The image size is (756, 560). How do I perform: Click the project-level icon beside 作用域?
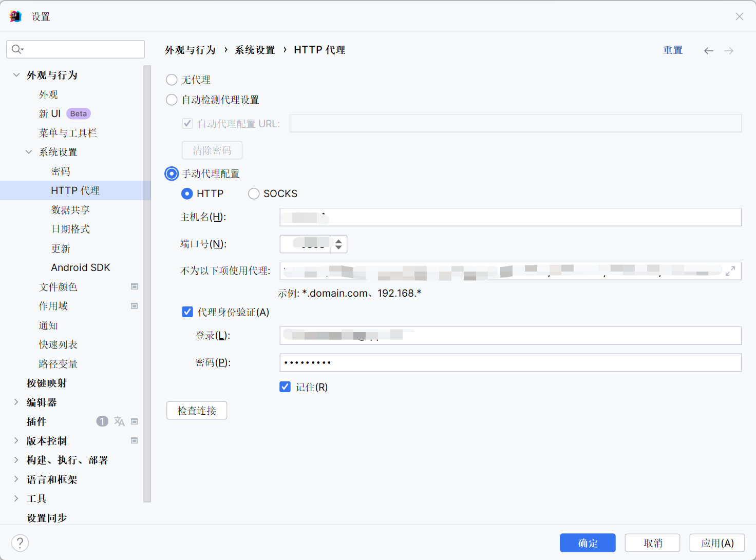(135, 306)
